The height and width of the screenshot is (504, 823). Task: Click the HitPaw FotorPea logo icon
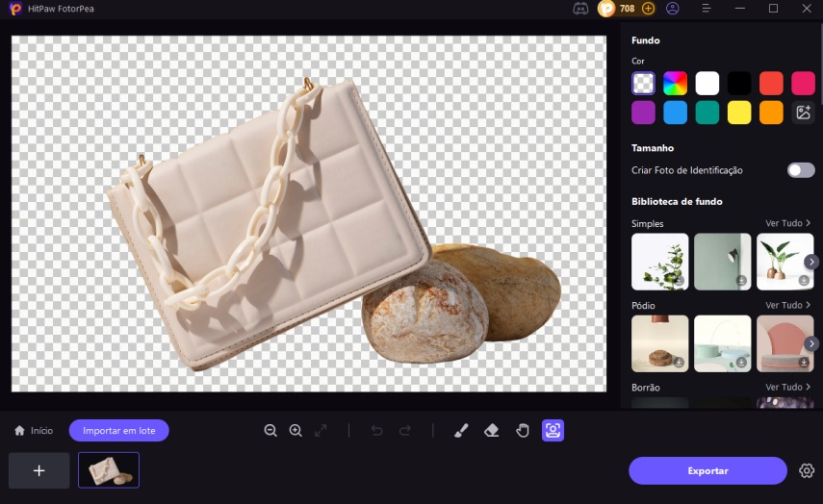tap(15, 9)
